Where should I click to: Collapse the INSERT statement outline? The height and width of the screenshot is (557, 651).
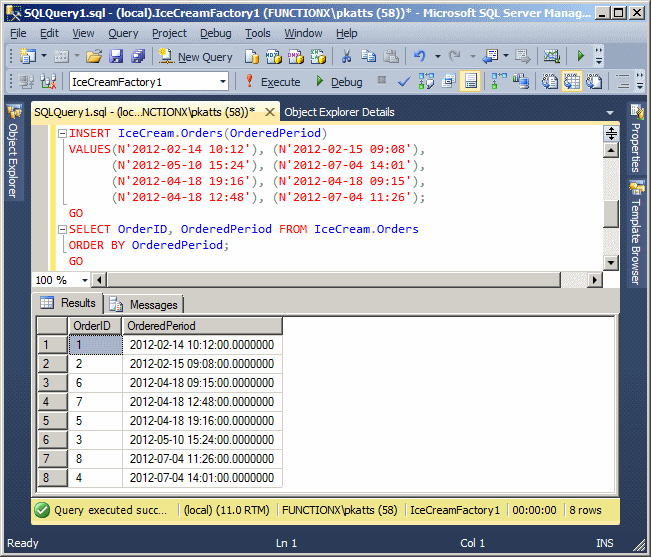pos(62,133)
